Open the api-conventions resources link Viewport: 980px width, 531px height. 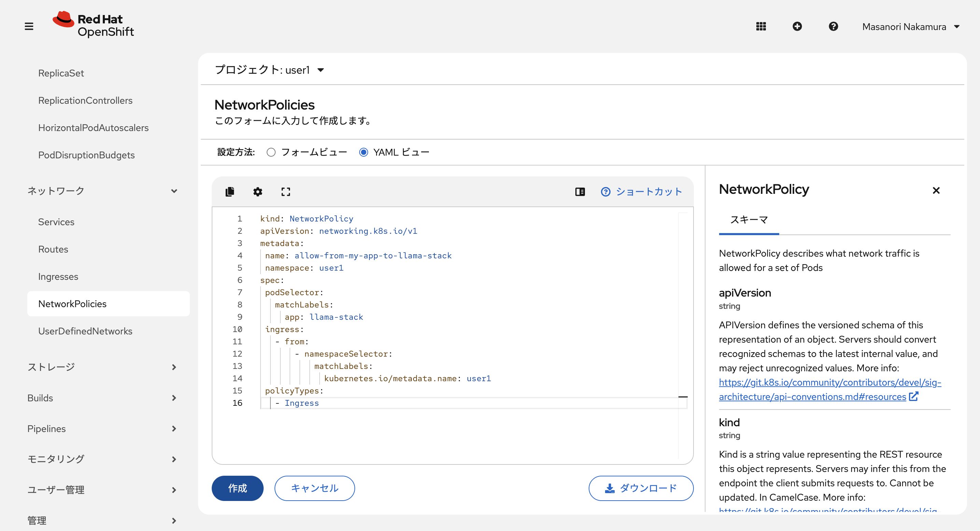[829, 389]
